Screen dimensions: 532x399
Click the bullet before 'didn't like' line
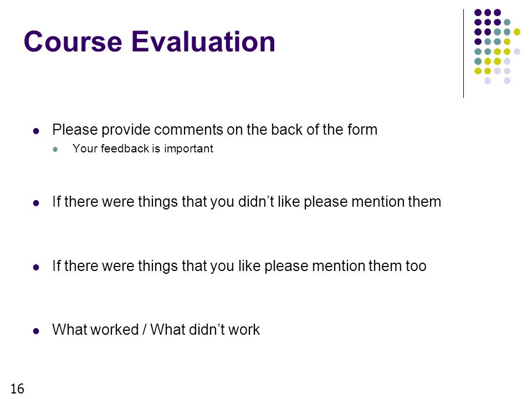[x=36, y=203]
